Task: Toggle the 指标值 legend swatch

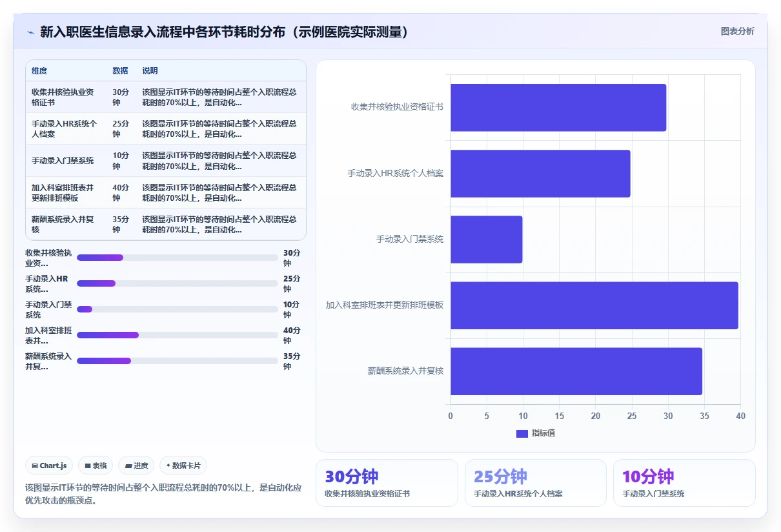Action: tap(522, 433)
